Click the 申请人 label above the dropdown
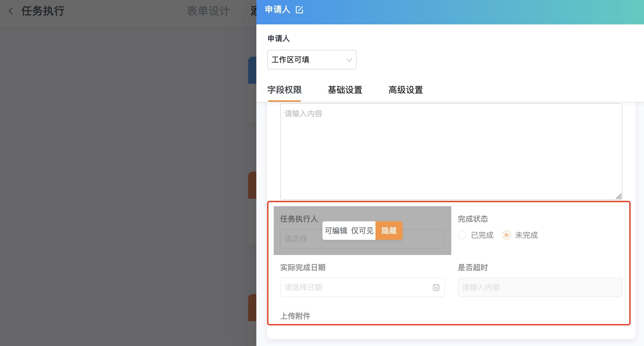 pyautogui.click(x=278, y=39)
